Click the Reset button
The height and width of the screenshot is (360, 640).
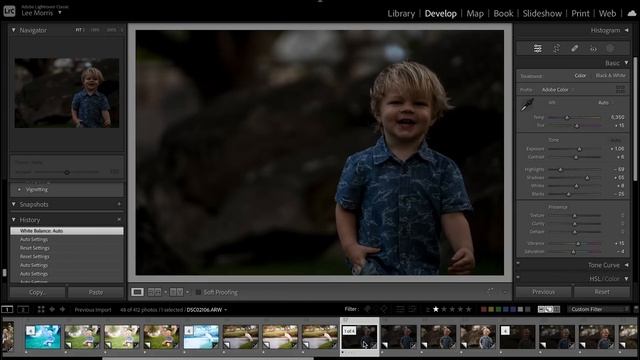(602, 292)
